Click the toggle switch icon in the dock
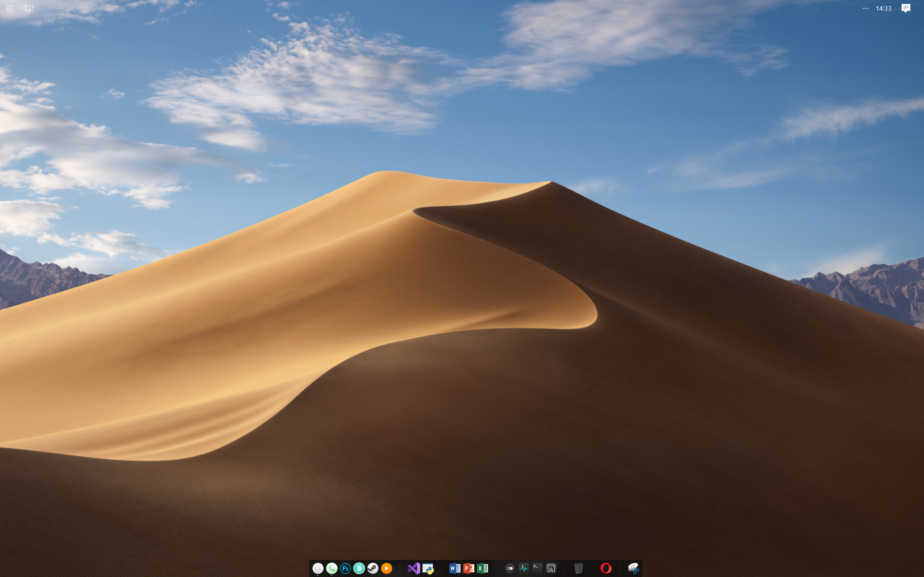This screenshot has height=577, width=924. tap(510, 569)
